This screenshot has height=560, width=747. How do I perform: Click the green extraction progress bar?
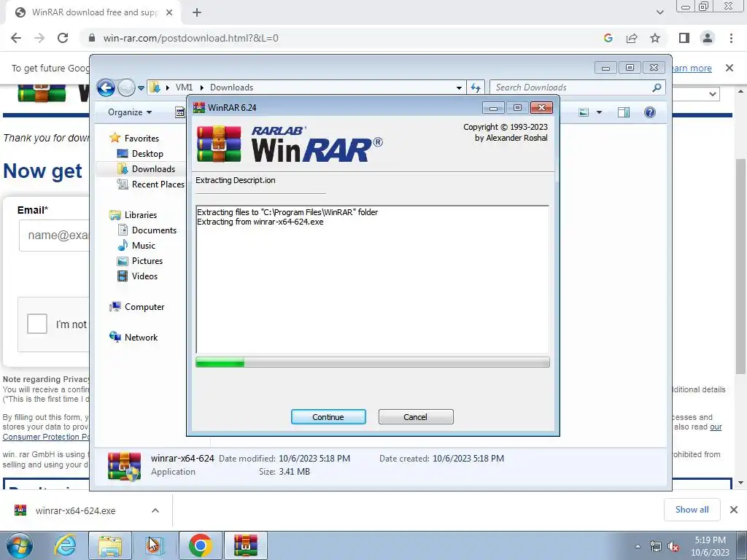click(372, 362)
